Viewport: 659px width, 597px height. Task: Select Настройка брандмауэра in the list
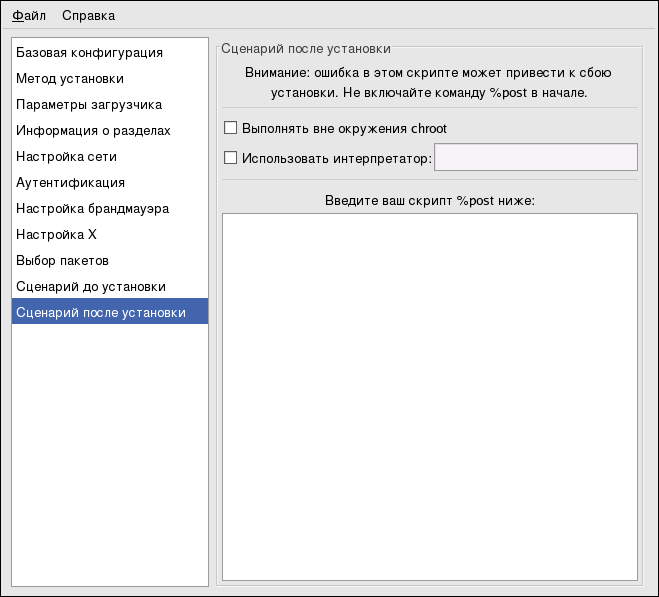92,208
